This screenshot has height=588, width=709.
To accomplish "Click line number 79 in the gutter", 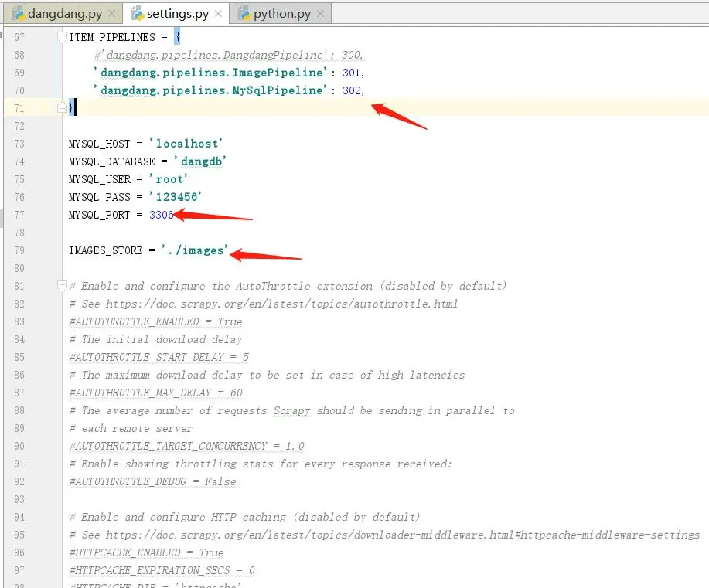I will [x=19, y=250].
